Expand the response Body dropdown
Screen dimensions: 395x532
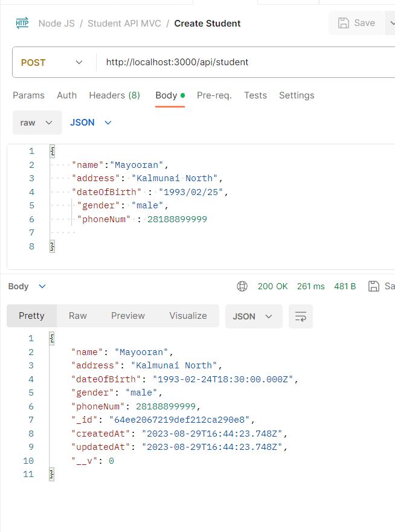coord(27,286)
